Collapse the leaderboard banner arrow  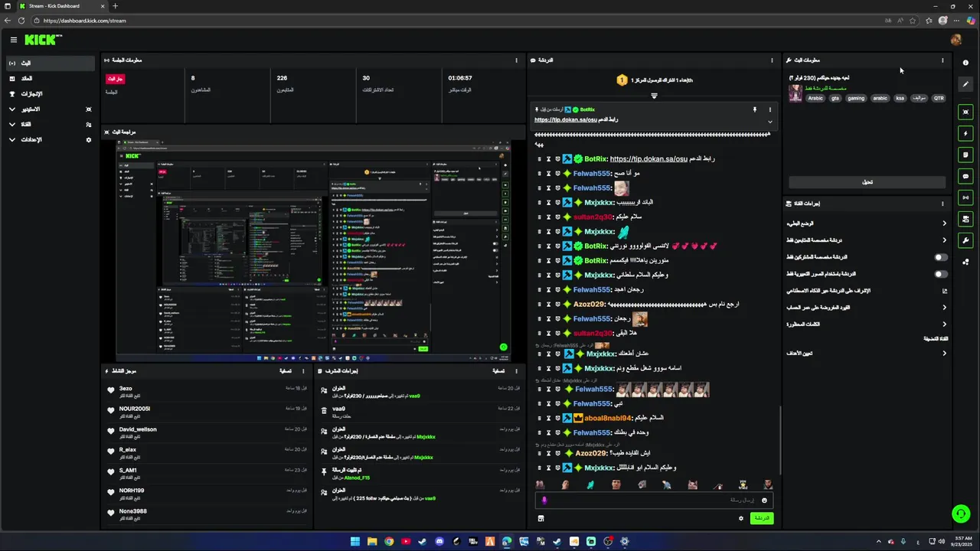[654, 96]
